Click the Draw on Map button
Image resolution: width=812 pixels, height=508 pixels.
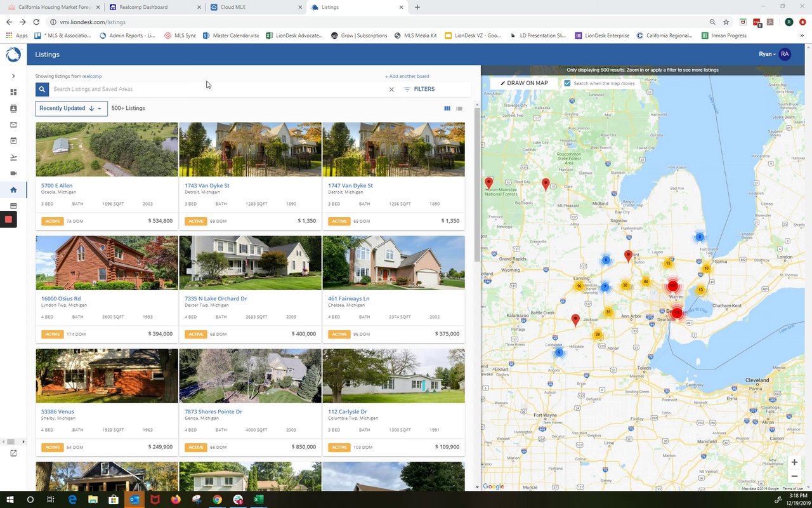point(524,83)
